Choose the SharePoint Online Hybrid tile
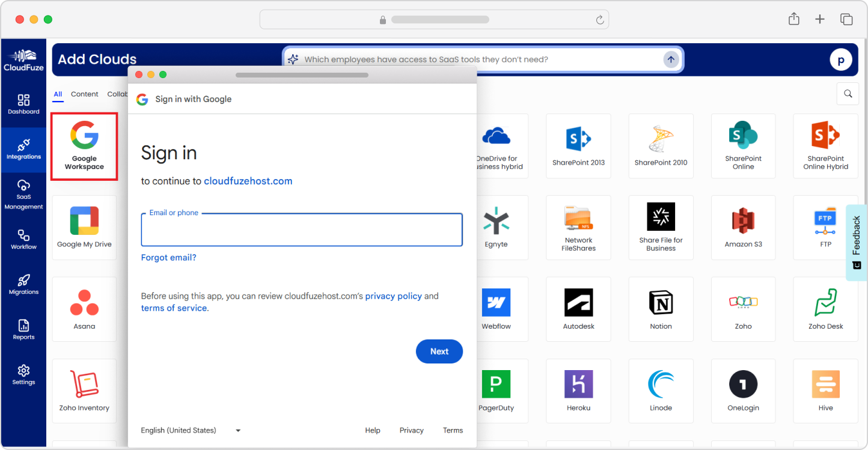This screenshot has width=868, height=450. (x=825, y=146)
